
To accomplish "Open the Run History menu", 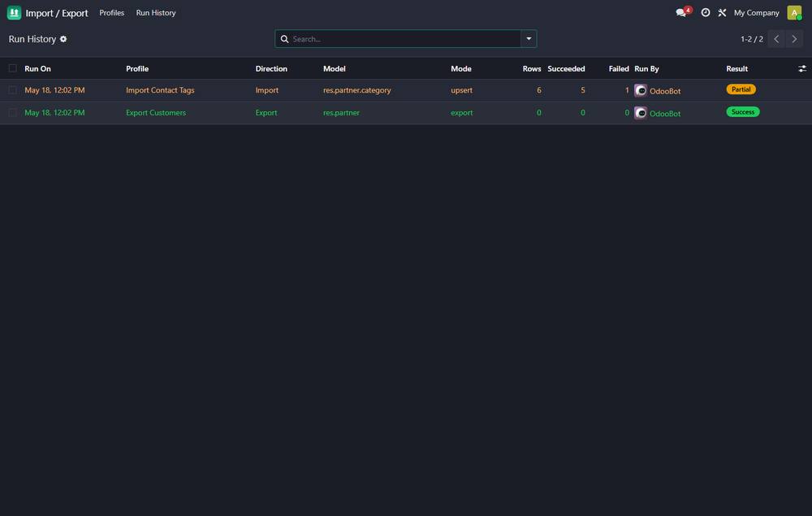I will tap(156, 12).
